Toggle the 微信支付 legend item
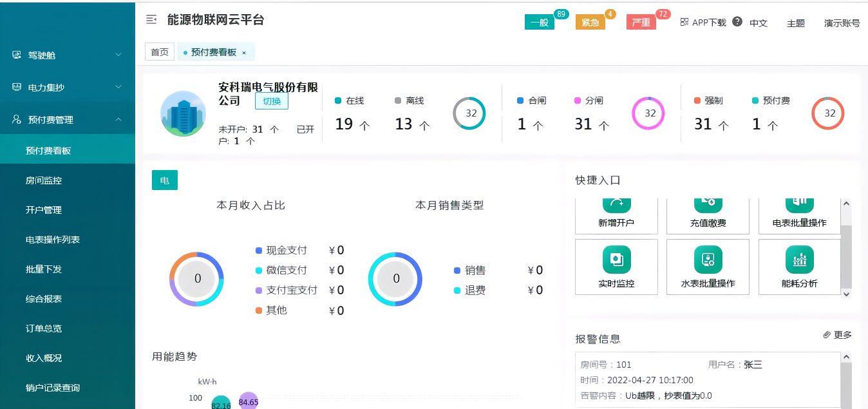Image resolution: width=868 pixels, height=409 pixels. pos(281,271)
